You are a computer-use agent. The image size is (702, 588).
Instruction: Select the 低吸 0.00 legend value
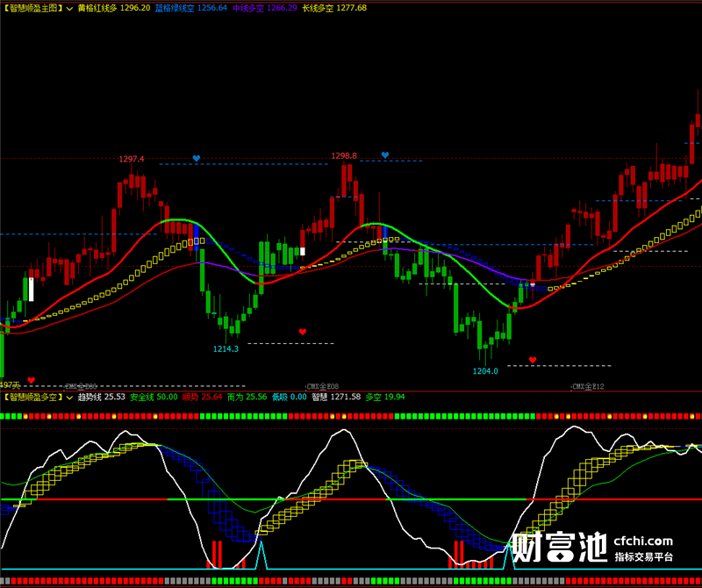[x=290, y=398]
